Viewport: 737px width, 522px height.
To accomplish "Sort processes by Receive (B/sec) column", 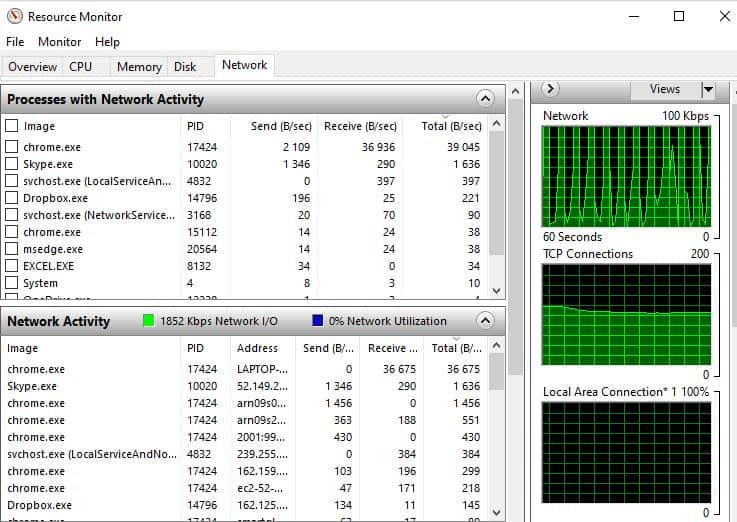I will coord(360,126).
